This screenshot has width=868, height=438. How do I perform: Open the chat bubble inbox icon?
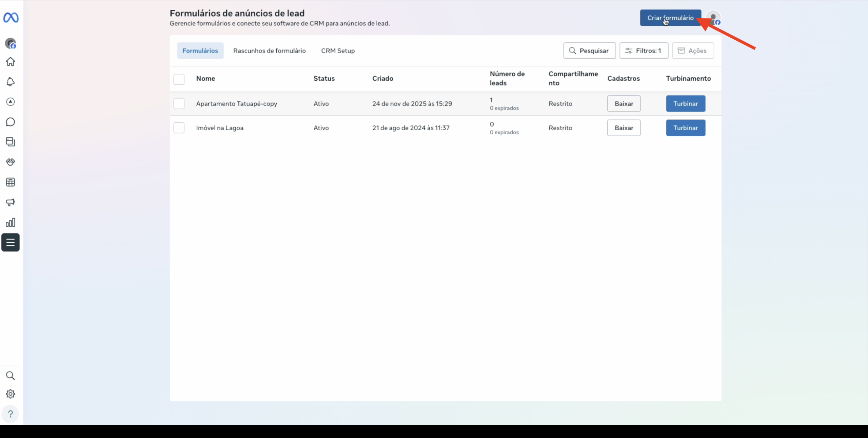[x=11, y=122]
